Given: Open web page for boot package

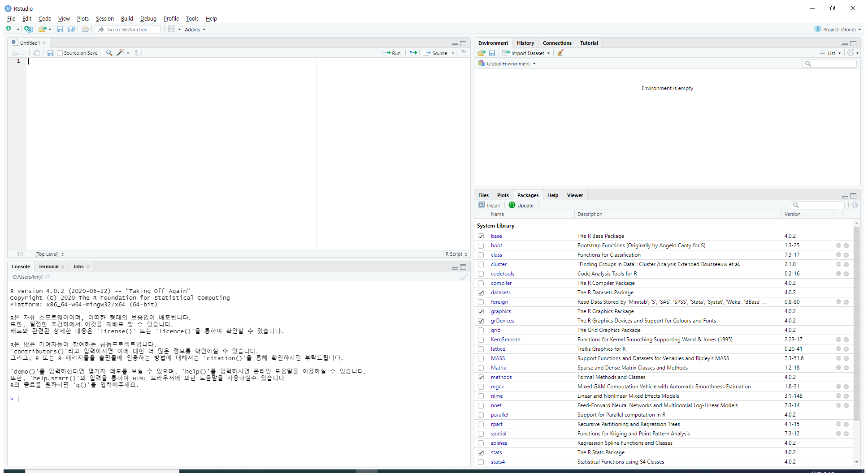Looking at the screenshot, I should click(x=838, y=245).
